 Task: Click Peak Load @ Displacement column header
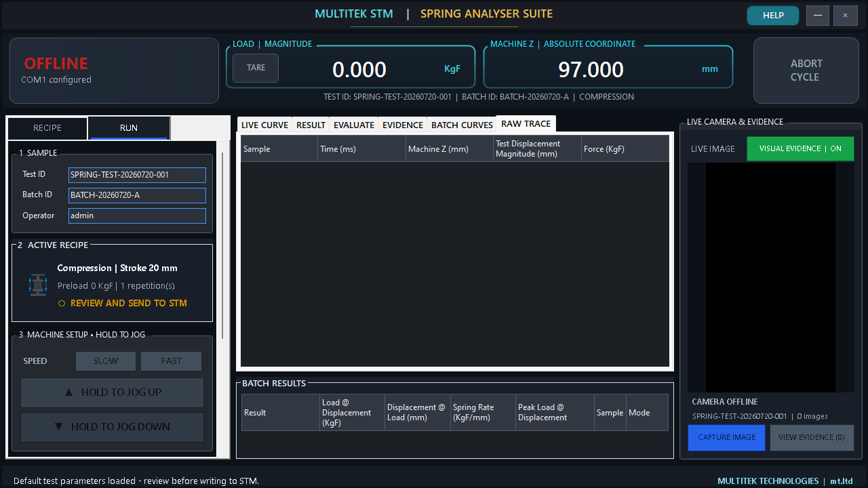[x=555, y=413]
